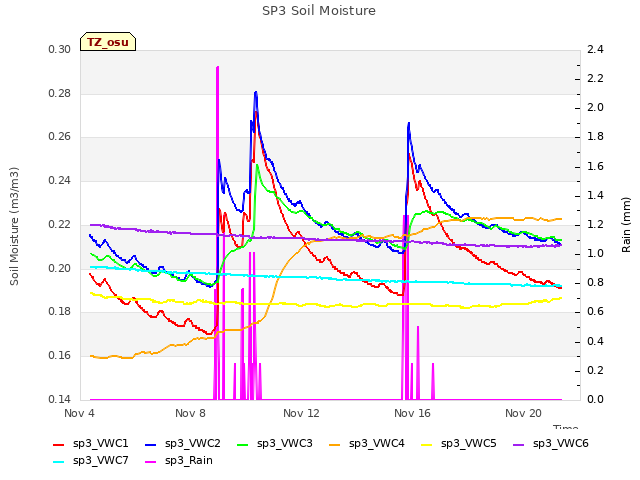Viewport: 640px width, 480px height.
Task: Click the 0.22 left axis value
Action: click(60, 224)
